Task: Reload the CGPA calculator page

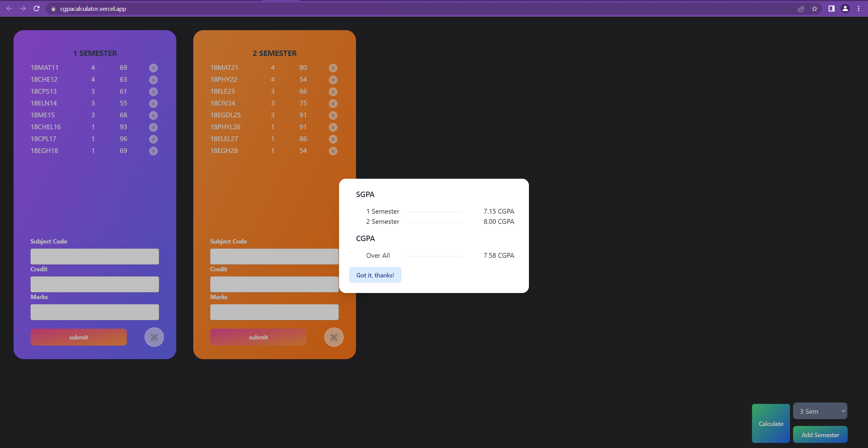Action: coord(36,8)
